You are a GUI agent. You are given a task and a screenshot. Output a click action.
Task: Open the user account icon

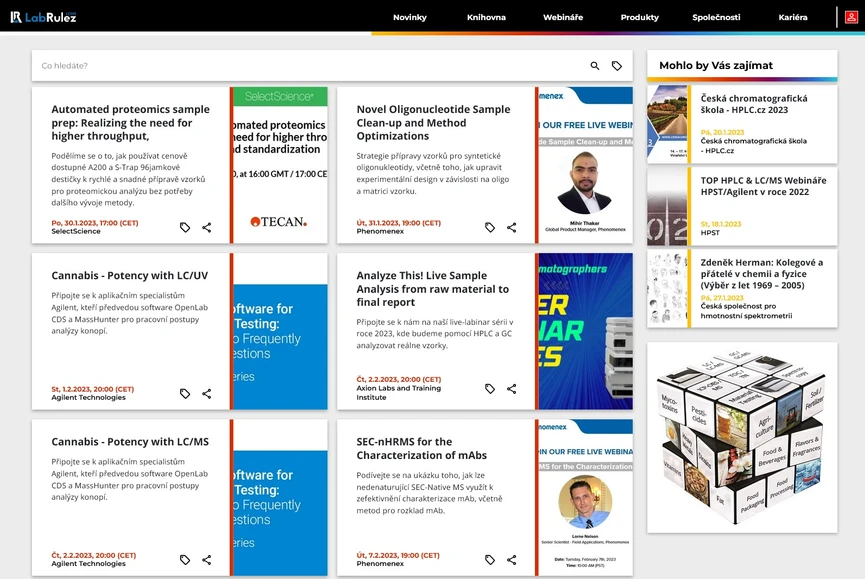[851, 17]
